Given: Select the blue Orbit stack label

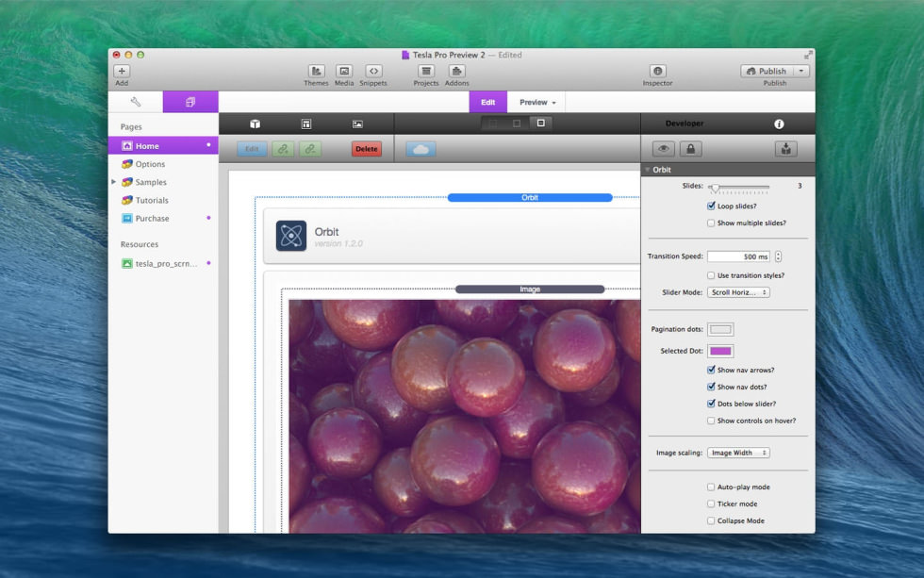Looking at the screenshot, I should pyautogui.click(x=530, y=197).
